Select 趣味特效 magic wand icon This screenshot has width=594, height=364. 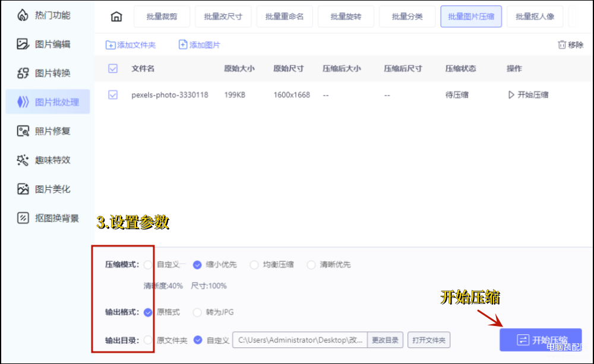[x=23, y=160]
